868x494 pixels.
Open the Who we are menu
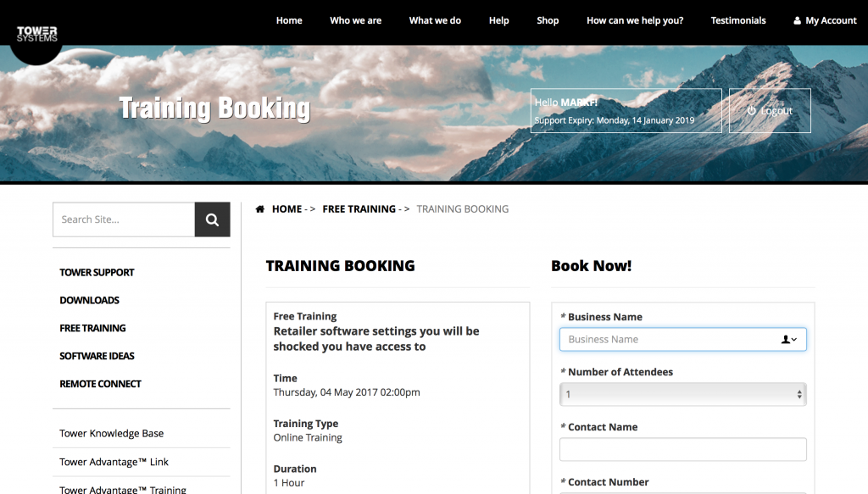pyautogui.click(x=355, y=20)
